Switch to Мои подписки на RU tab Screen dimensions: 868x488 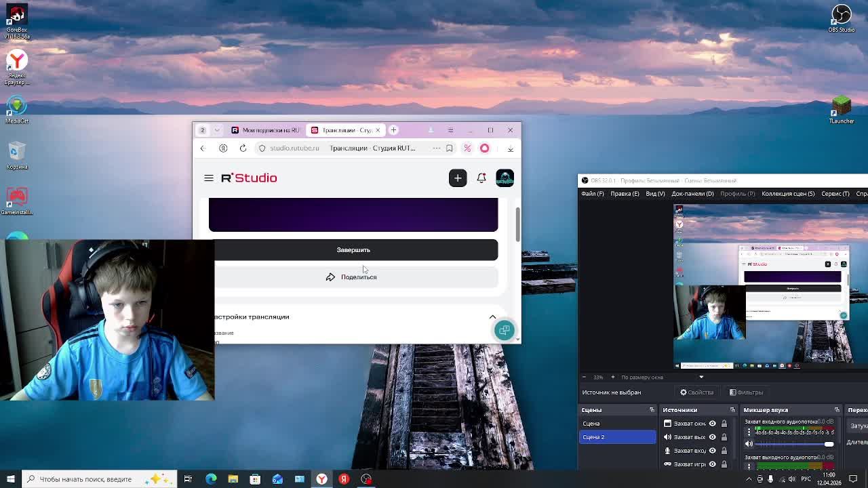[x=265, y=129]
